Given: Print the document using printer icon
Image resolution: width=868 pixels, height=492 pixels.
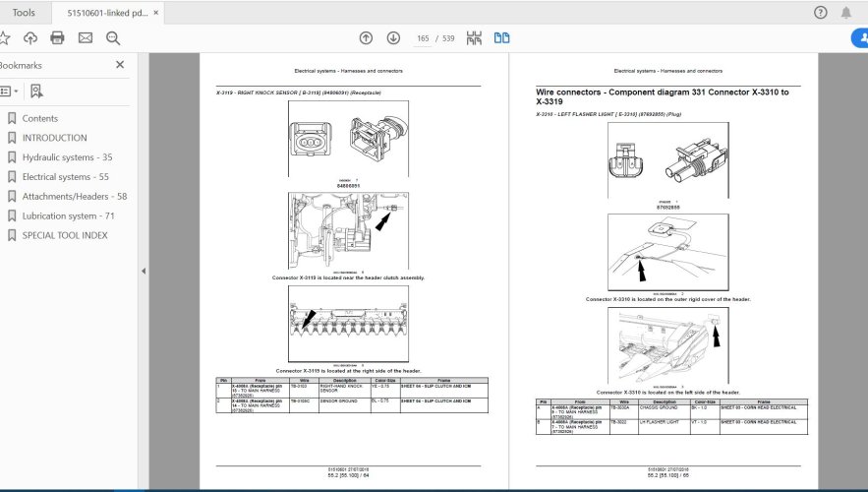Looking at the screenshot, I should pyautogui.click(x=57, y=38).
